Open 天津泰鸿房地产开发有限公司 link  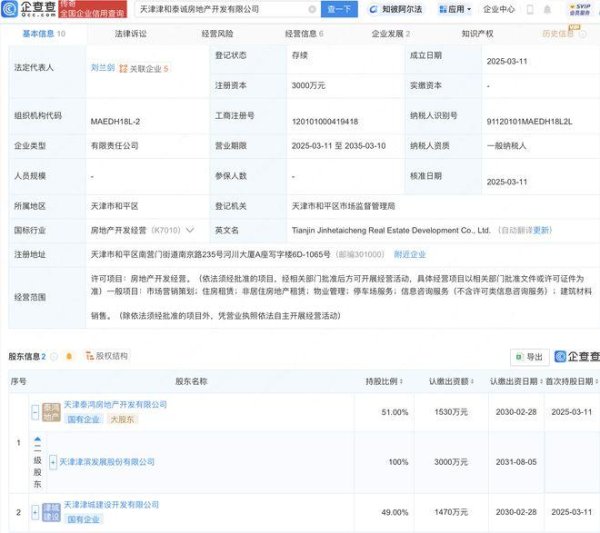pos(115,404)
